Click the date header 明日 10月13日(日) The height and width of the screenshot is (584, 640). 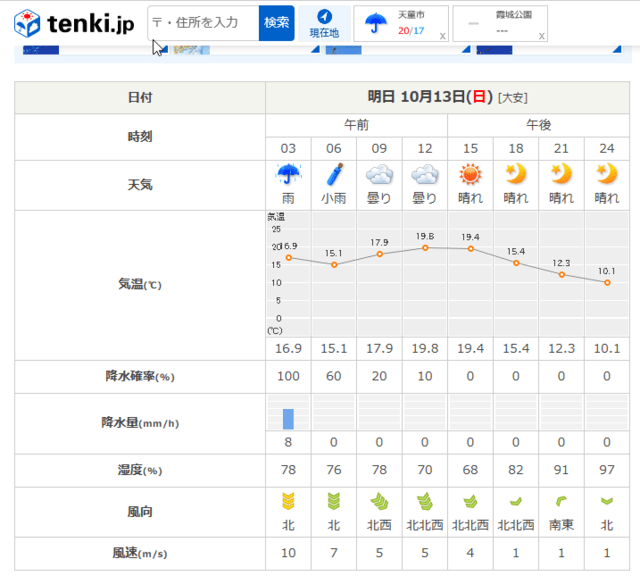coord(430,97)
